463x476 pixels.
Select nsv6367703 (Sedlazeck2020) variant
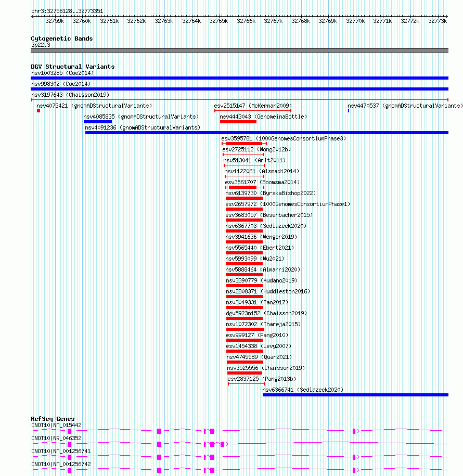(266, 226)
